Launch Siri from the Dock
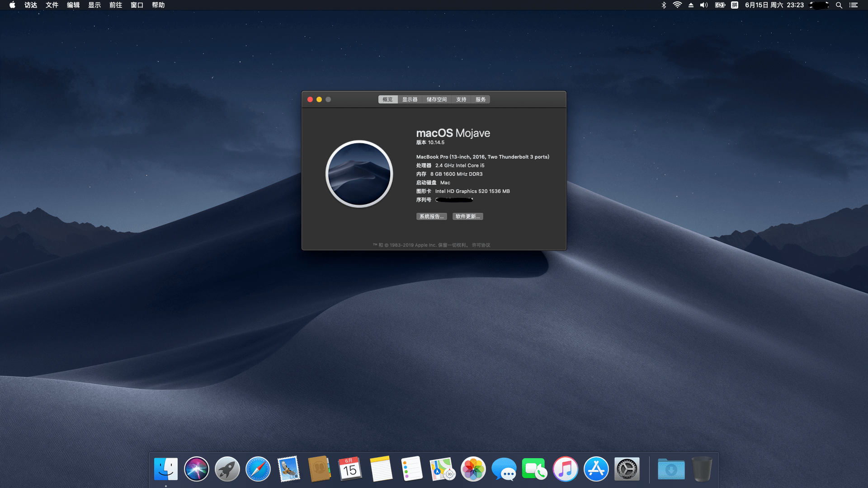Image resolution: width=868 pixels, height=488 pixels. click(197, 469)
